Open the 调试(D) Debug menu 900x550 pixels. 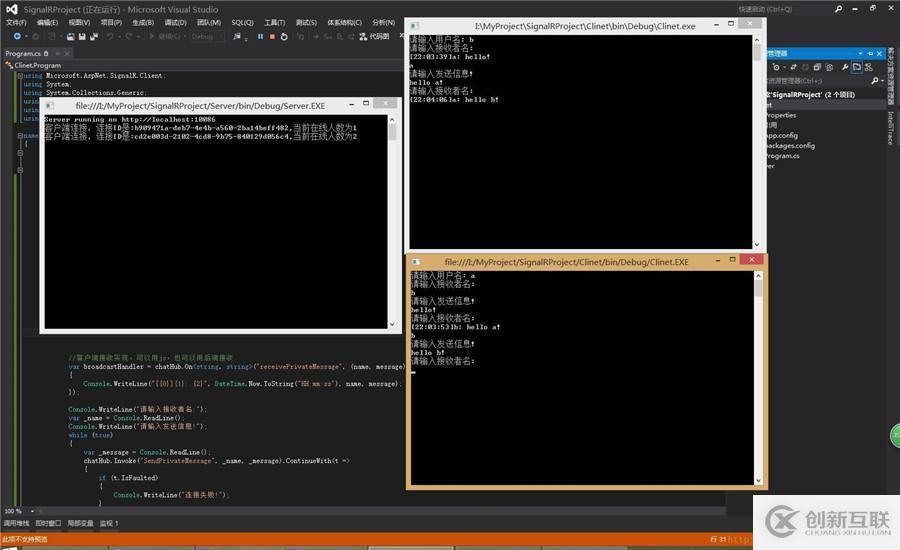click(175, 22)
